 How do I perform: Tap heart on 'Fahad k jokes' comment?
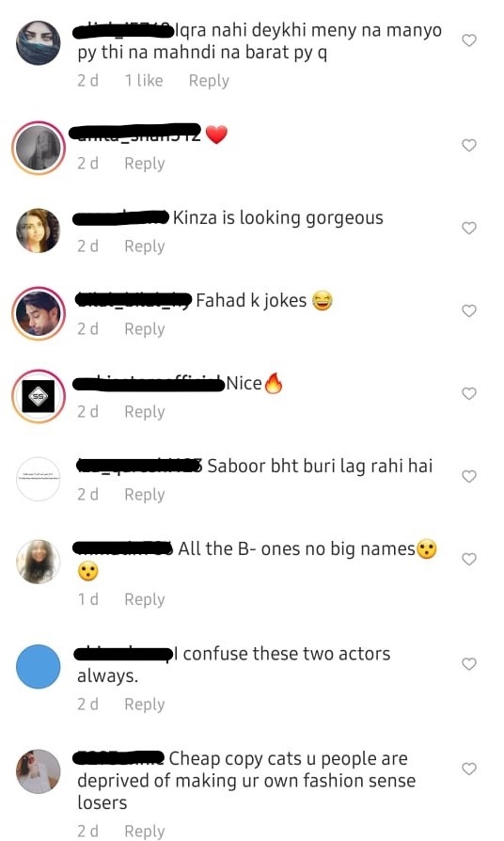[x=469, y=310]
